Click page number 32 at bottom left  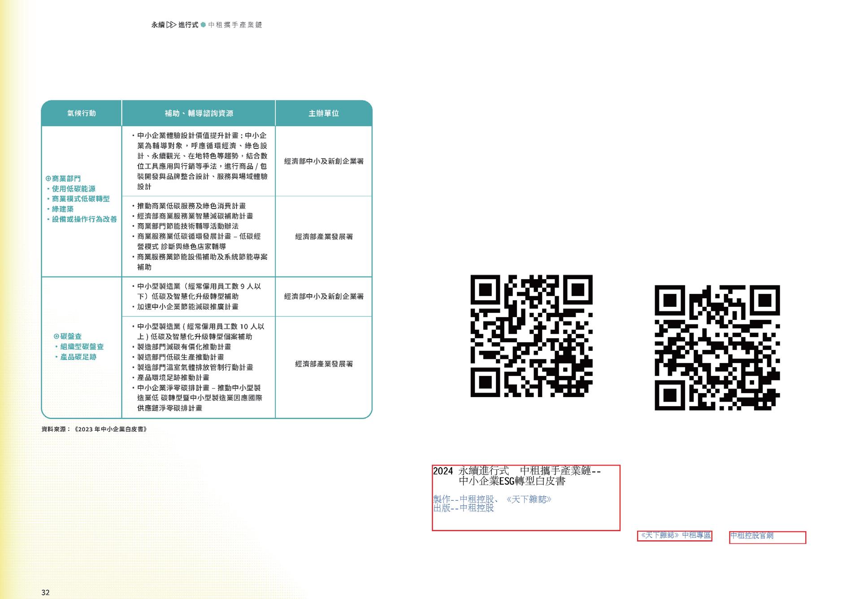45,592
